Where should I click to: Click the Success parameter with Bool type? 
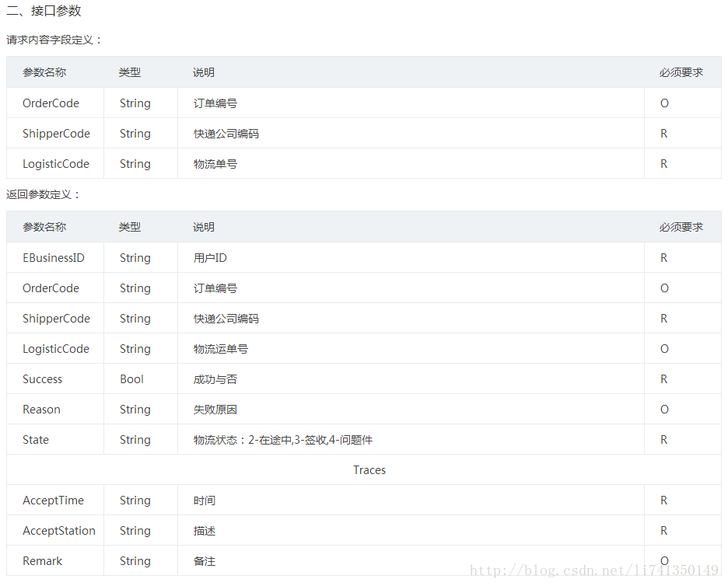pyautogui.click(x=42, y=378)
